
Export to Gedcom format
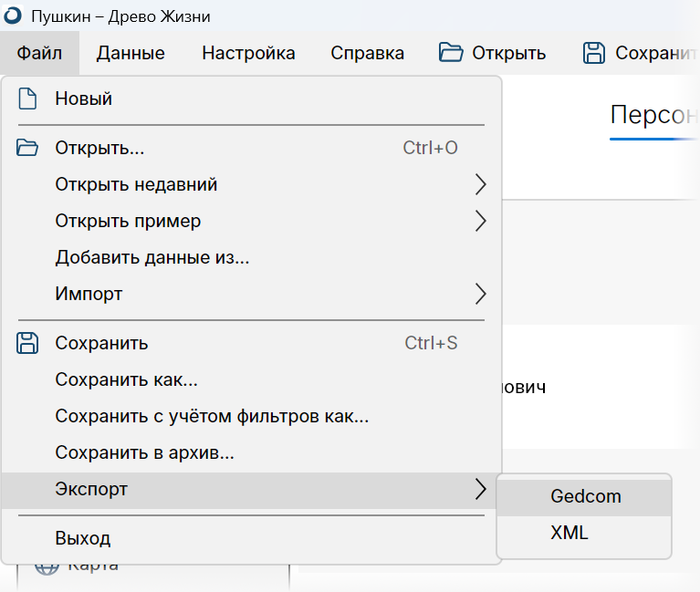pos(584,496)
